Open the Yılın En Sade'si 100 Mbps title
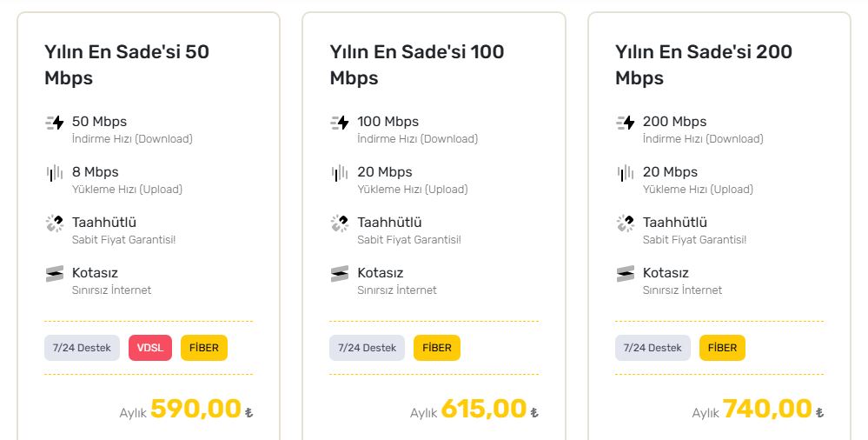The height and width of the screenshot is (440, 868). 417,65
